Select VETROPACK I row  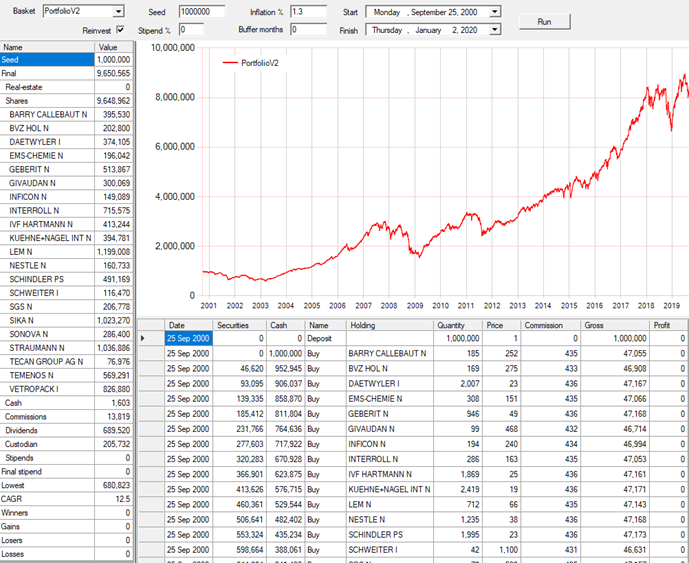(x=66, y=389)
